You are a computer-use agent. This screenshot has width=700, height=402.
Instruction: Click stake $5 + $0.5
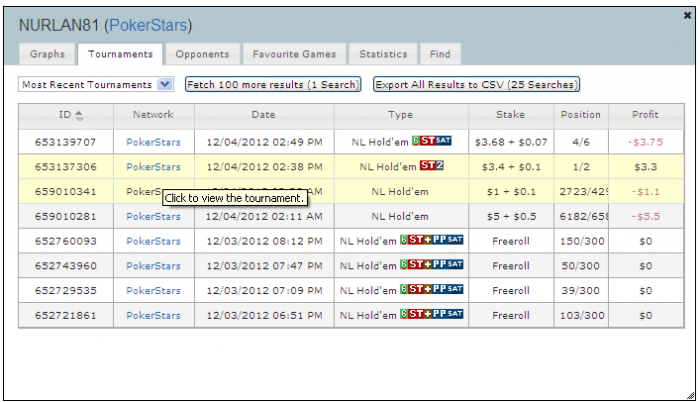pyautogui.click(x=511, y=217)
